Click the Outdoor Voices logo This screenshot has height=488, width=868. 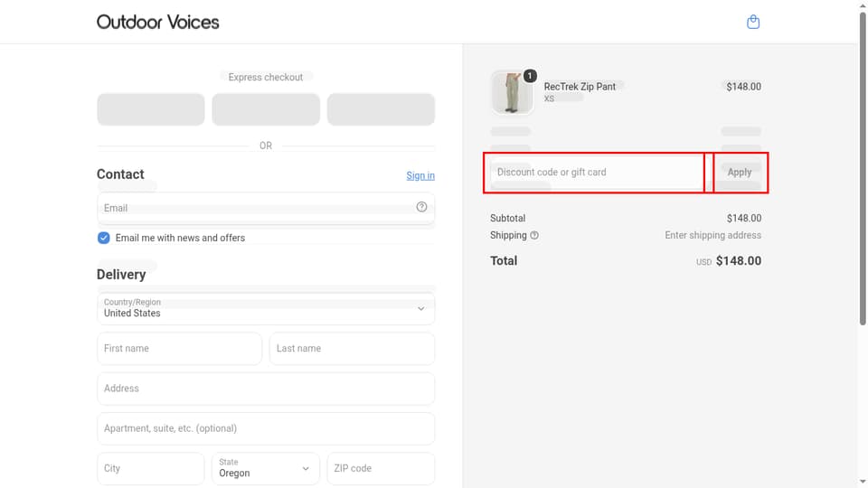pyautogui.click(x=157, y=22)
